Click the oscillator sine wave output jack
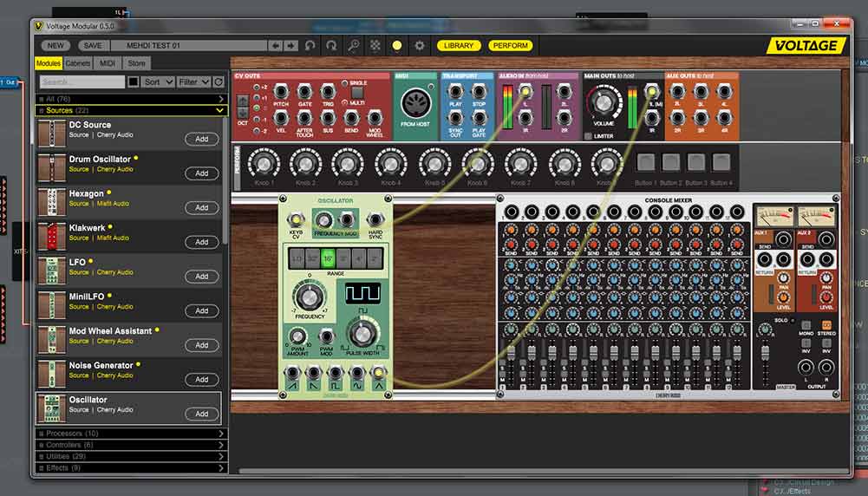 (356, 373)
